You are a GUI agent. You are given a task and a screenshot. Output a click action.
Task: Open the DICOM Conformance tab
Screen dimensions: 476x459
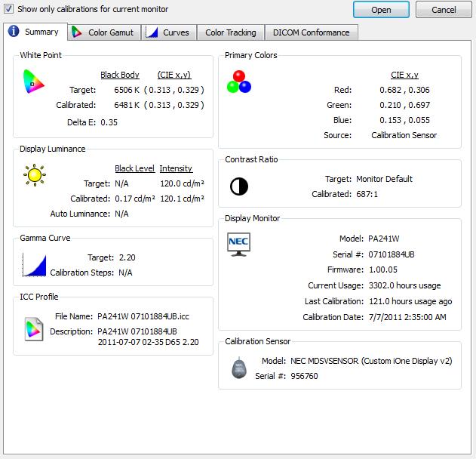pyautogui.click(x=312, y=32)
